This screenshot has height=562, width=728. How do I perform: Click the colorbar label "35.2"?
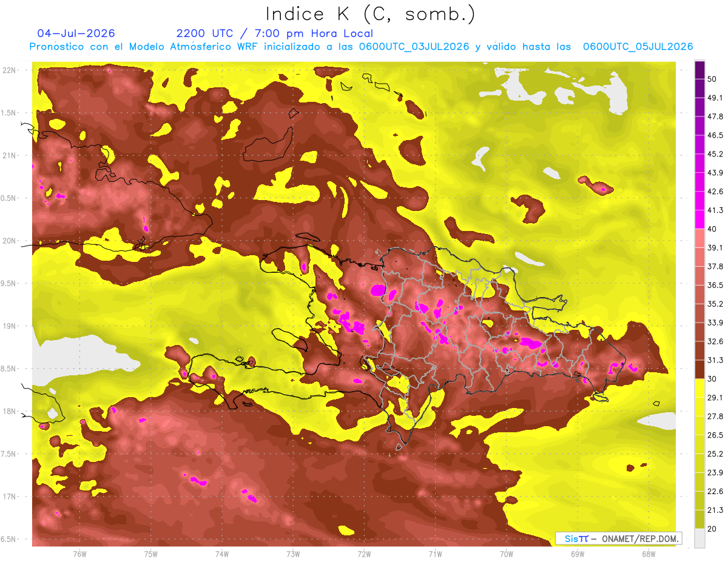pos(715,304)
